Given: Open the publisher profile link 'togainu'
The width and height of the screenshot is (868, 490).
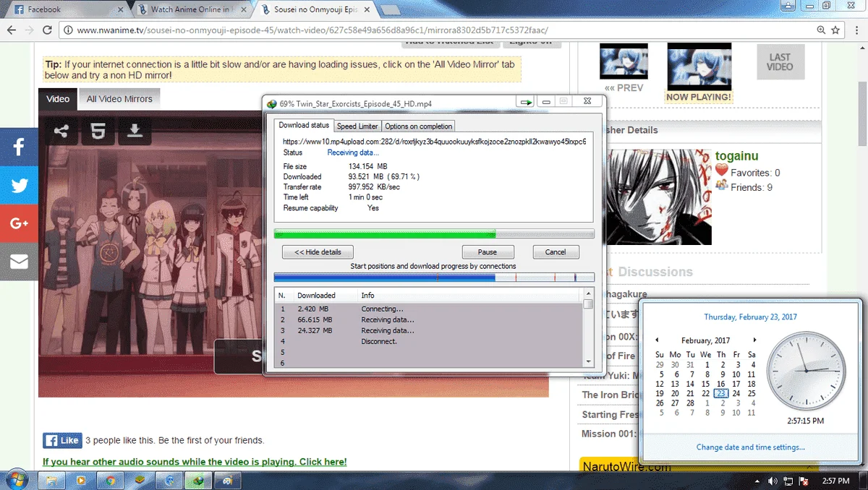Looking at the screenshot, I should 737,156.
